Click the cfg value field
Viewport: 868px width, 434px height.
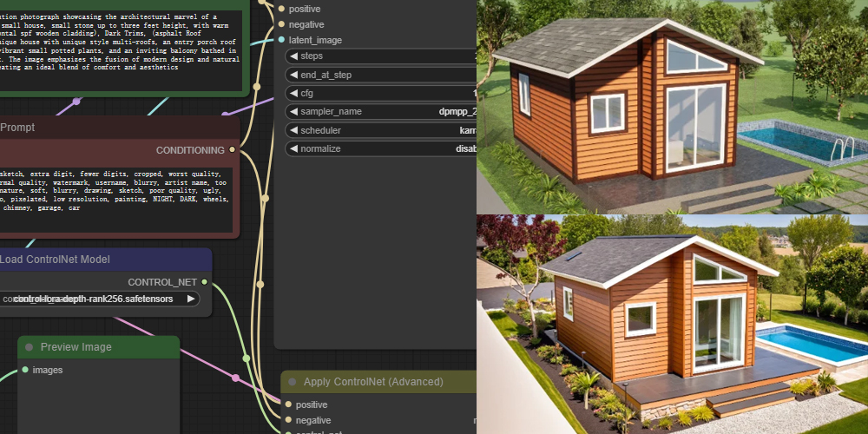(x=381, y=93)
